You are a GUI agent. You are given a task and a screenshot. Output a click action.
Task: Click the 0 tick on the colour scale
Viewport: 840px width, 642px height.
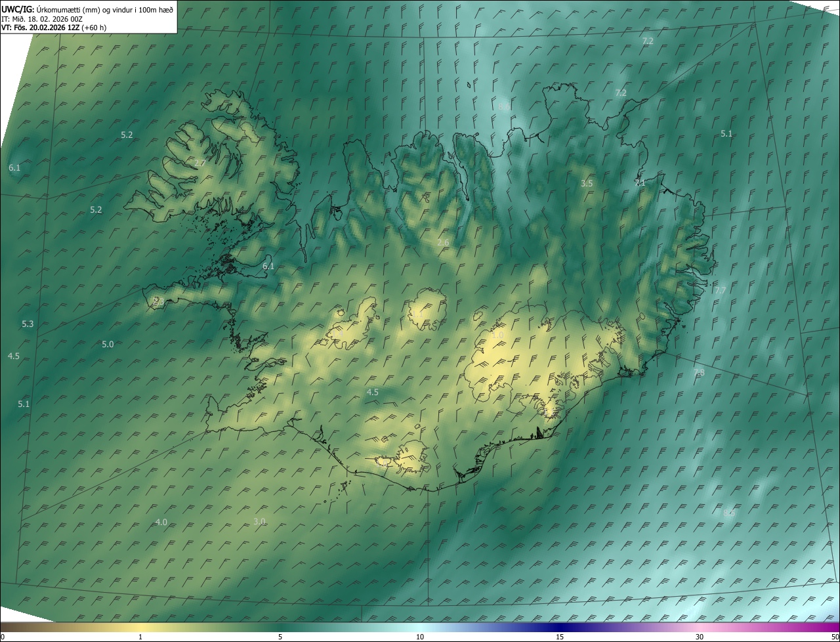[3, 637]
